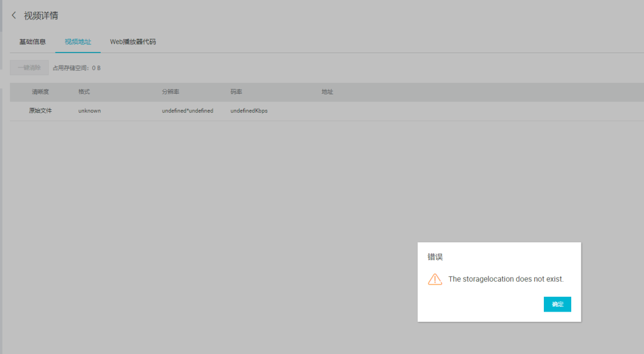
Task: Click the 错误 dialog title
Action: pyautogui.click(x=435, y=257)
